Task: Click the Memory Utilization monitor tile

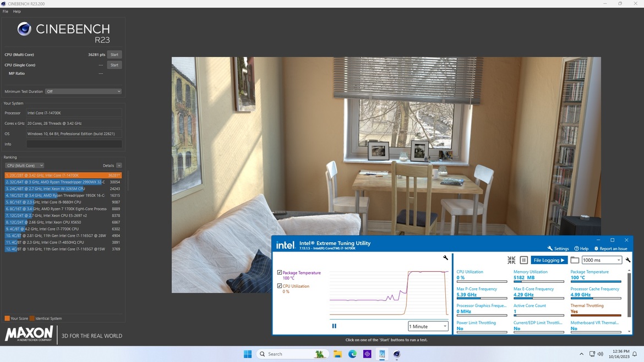Action: (538, 276)
